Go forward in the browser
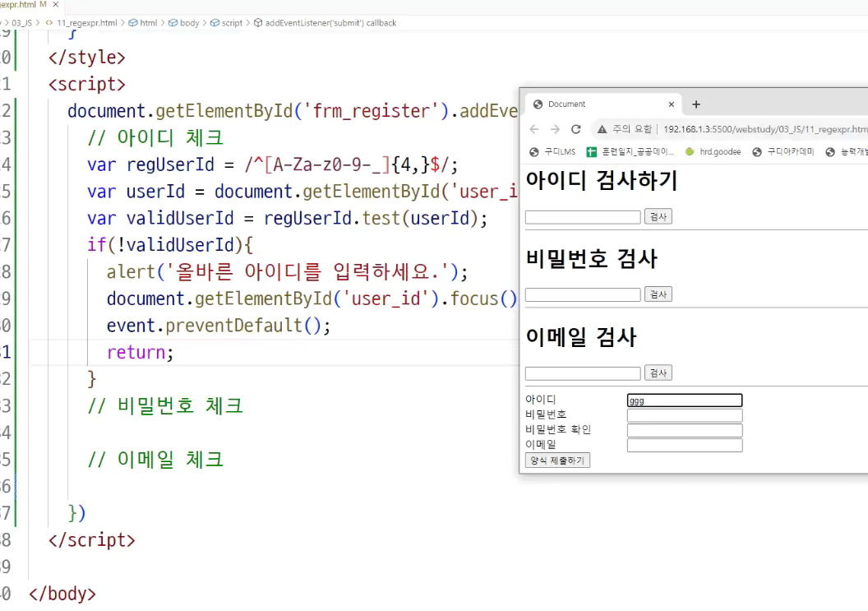Viewport: 868px width, 611px height. click(555, 129)
